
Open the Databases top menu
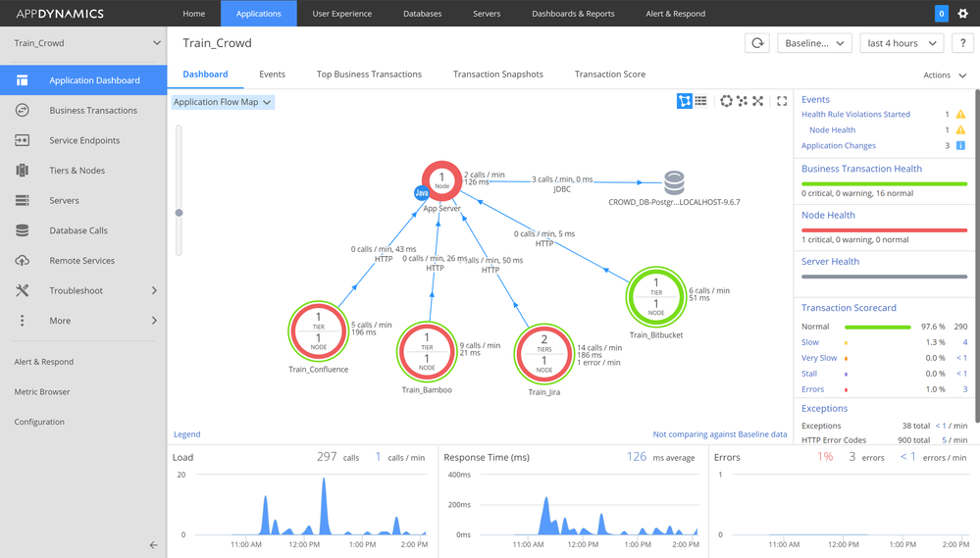point(423,13)
